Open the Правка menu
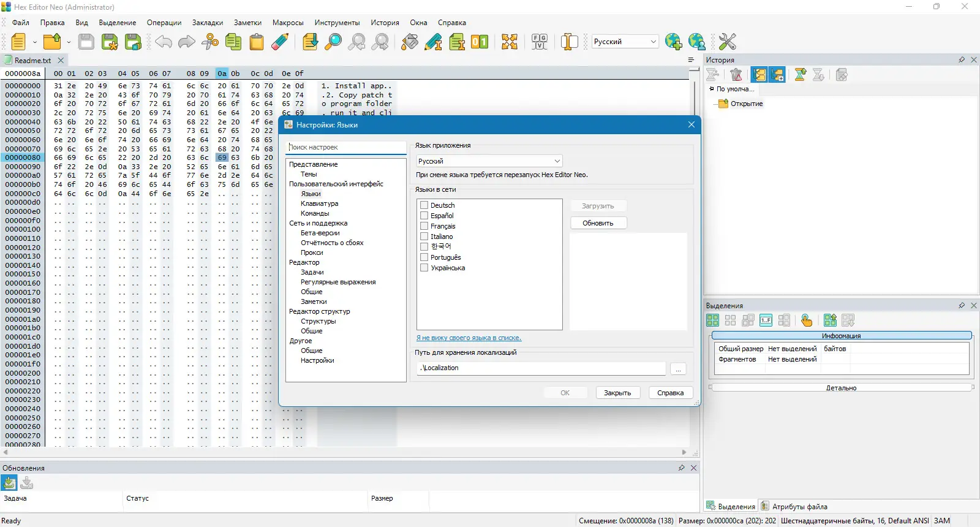The image size is (980, 527). [x=53, y=23]
